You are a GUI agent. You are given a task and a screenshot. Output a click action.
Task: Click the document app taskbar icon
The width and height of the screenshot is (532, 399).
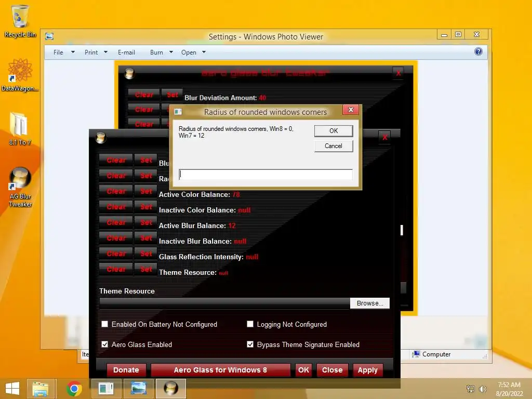pos(106,389)
